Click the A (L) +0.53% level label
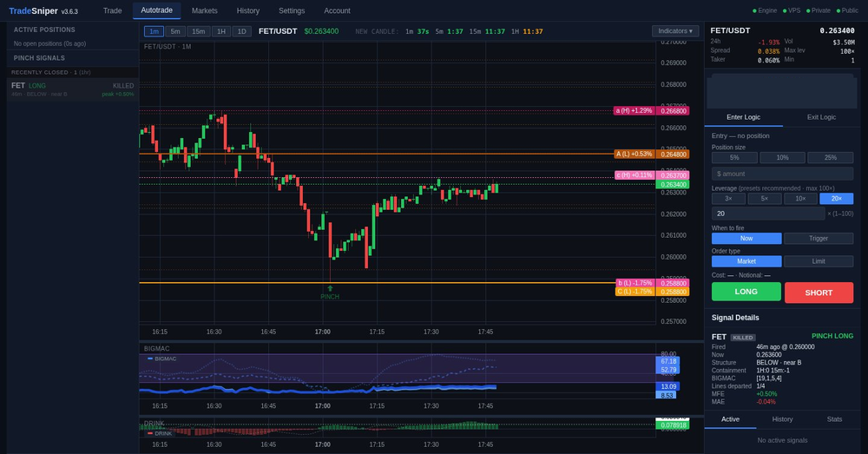Screen dimensions: 868x454 click(634, 154)
